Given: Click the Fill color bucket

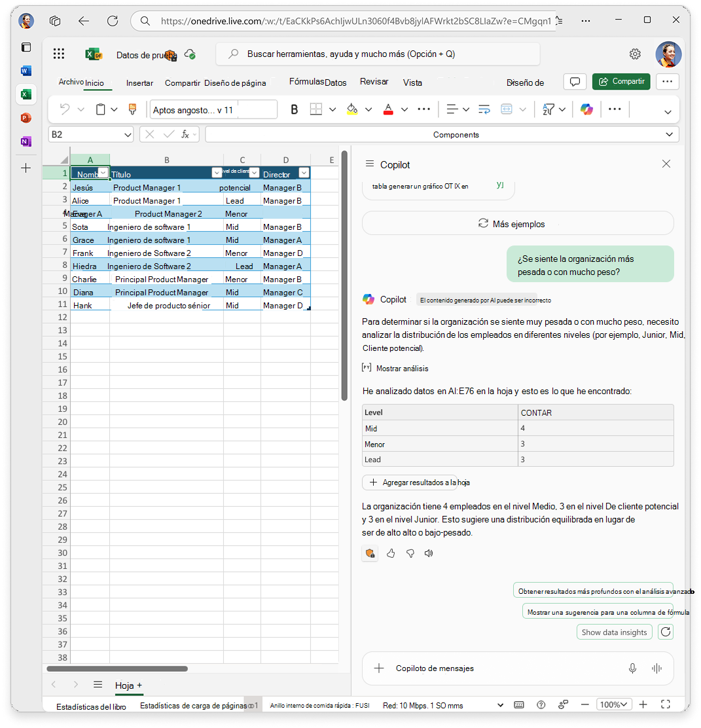Looking at the screenshot, I should [x=352, y=109].
